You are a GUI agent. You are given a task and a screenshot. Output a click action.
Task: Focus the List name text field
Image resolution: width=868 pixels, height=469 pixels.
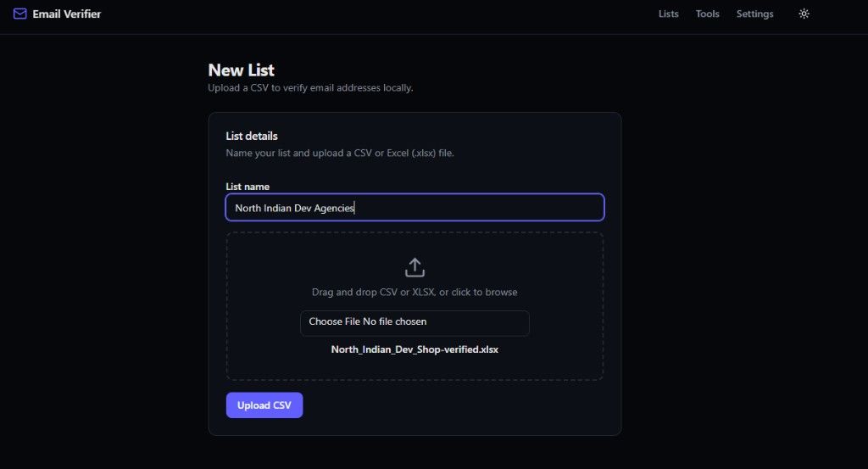[415, 208]
